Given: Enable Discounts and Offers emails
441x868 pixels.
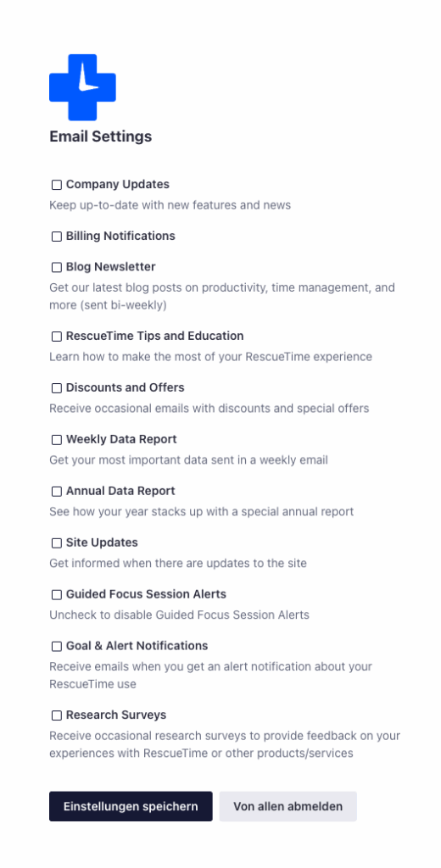Looking at the screenshot, I should click(57, 388).
